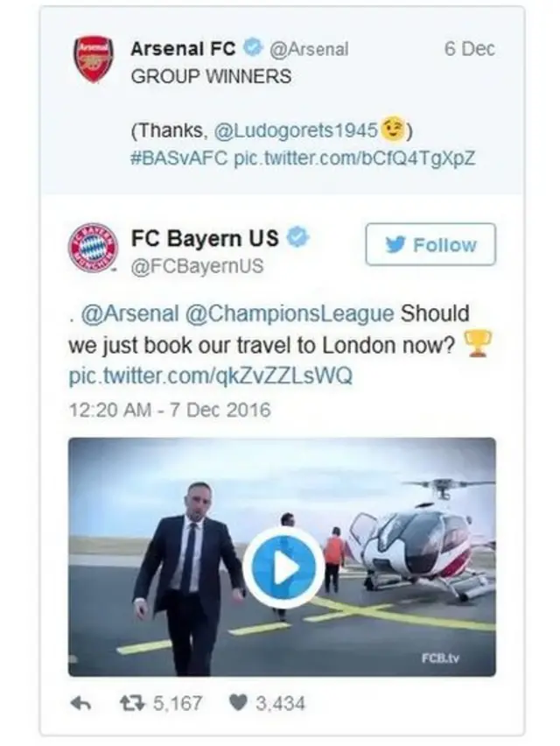Play the helicopter video
Viewport: 560px width, 746px height.
point(283,567)
